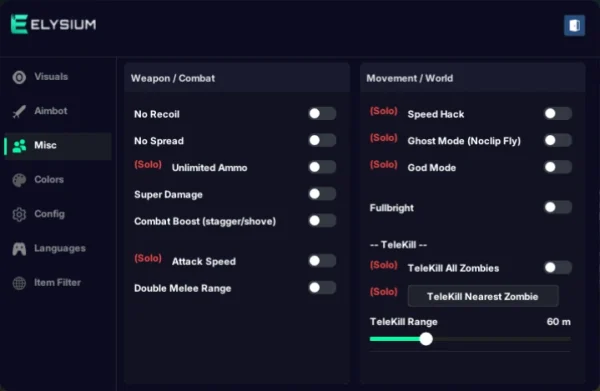Enable Fullbright toggle
Screen dimensions: 600x391
point(558,207)
